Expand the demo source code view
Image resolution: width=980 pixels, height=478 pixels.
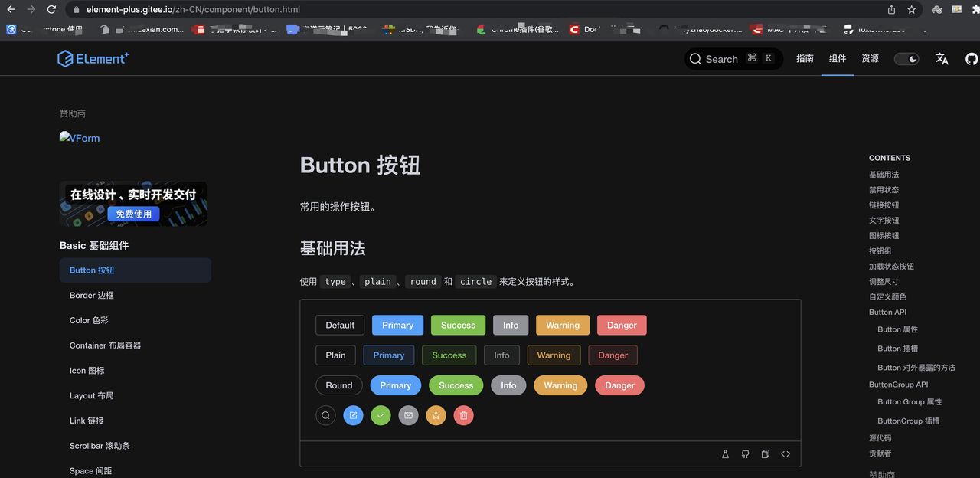786,453
